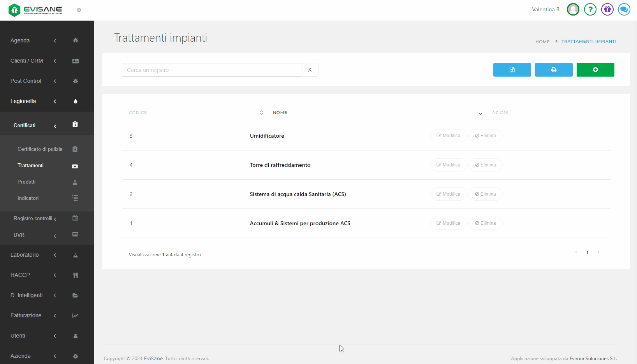Click the green add new record button
This screenshot has height=364, width=637.
click(x=595, y=70)
